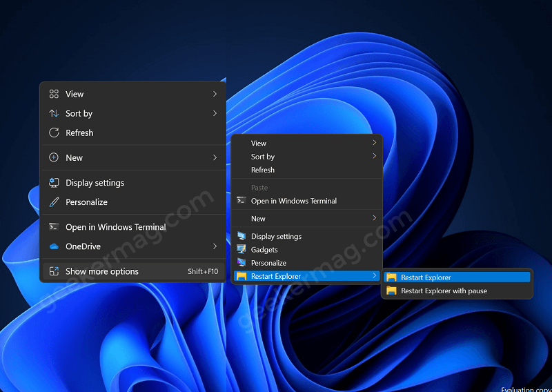Click the OneDrive cloud icon
Viewport: 552px width, 392px height.
coord(54,246)
